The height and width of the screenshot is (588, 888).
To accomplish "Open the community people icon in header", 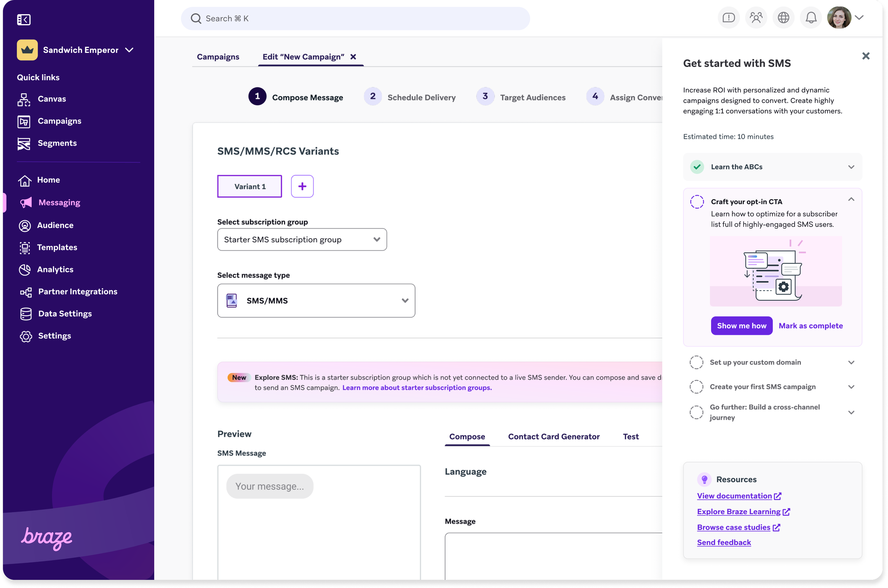I will [756, 18].
